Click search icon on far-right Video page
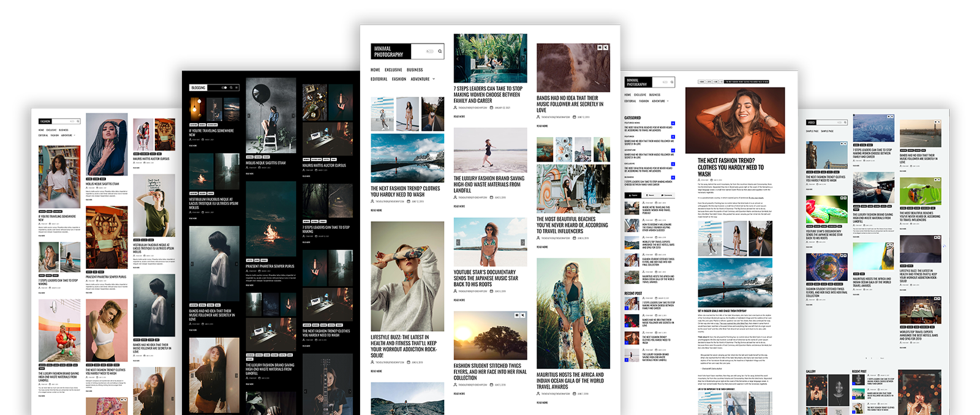Image resolution: width=980 pixels, height=415 pixels. 845,122
